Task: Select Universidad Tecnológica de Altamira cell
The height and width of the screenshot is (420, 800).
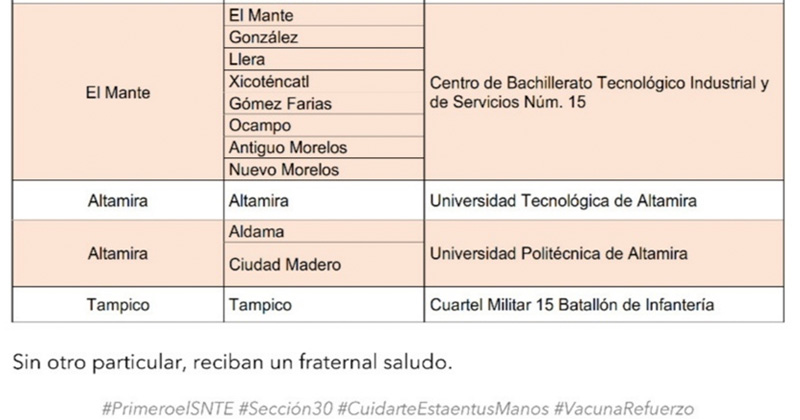Action: pyautogui.click(x=562, y=201)
